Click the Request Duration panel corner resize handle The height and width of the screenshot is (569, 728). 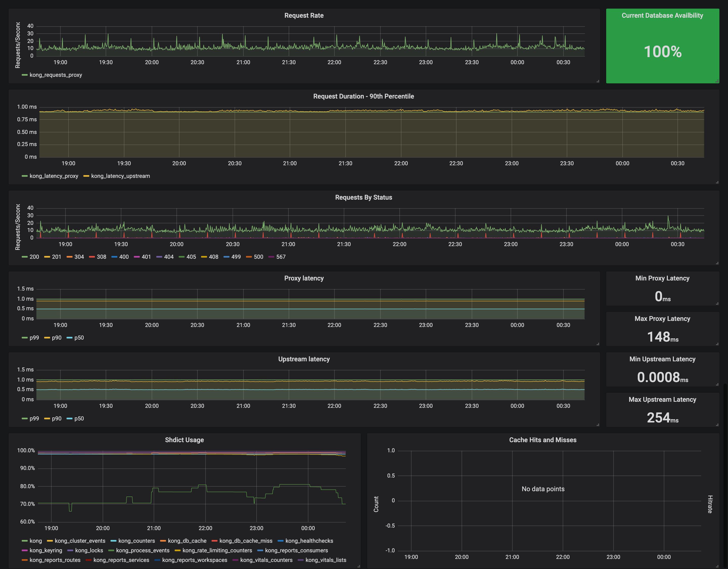(x=717, y=182)
